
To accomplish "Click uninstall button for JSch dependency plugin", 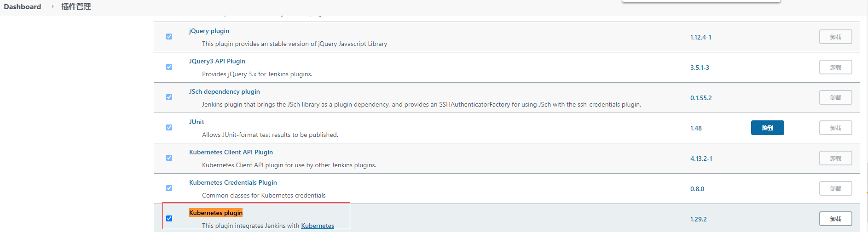I will [836, 97].
